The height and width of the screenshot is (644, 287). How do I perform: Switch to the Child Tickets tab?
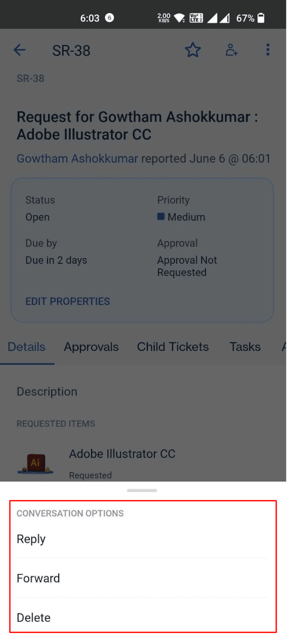[x=173, y=347]
